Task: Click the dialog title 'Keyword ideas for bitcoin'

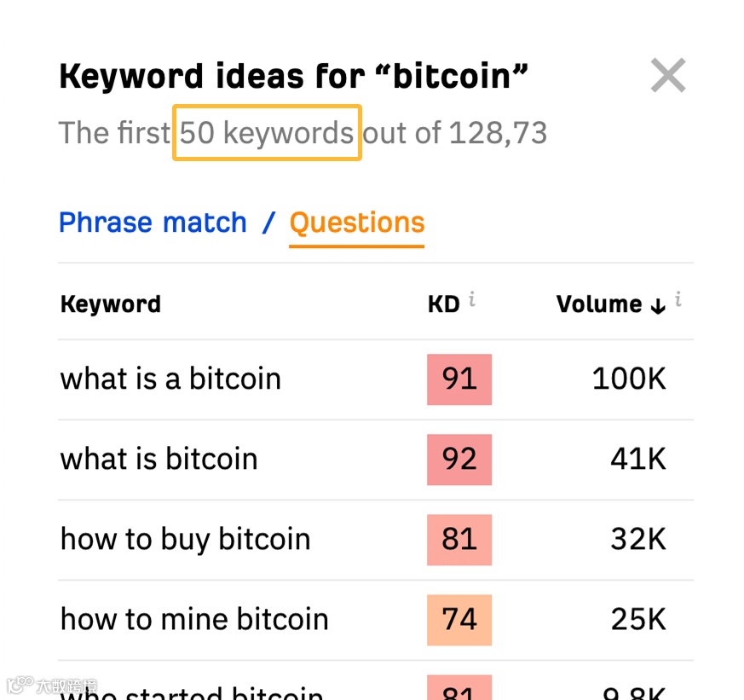Action: 293,76
